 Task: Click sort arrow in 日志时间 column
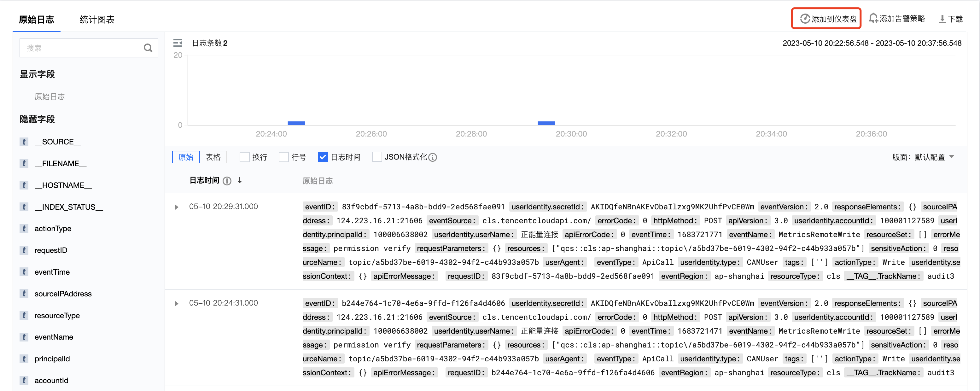[x=240, y=180]
